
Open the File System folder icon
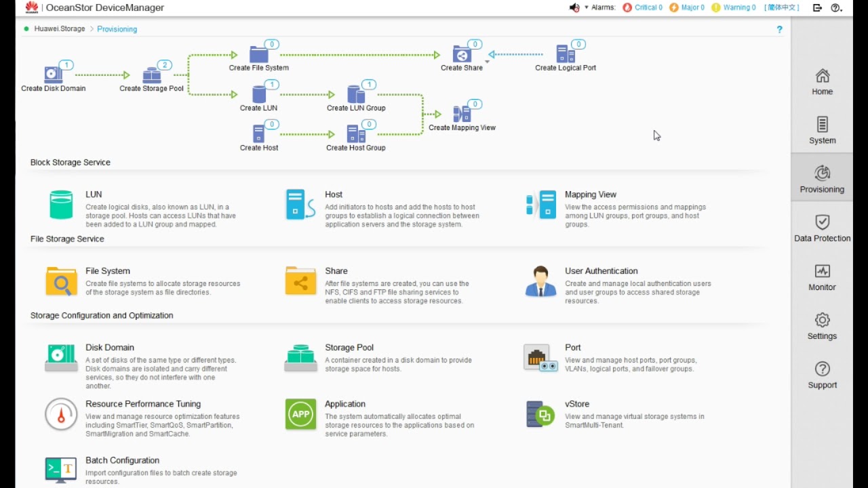(61, 281)
